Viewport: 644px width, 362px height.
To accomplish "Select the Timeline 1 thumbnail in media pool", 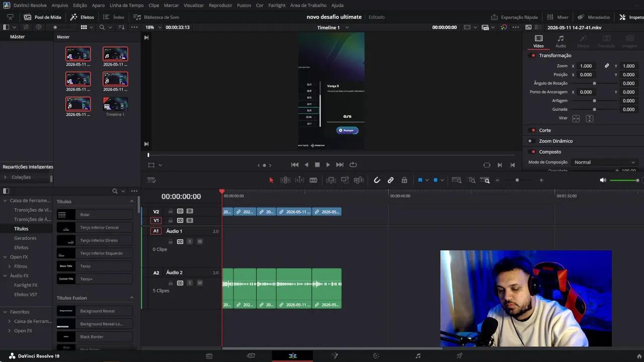I will pyautogui.click(x=115, y=104).
